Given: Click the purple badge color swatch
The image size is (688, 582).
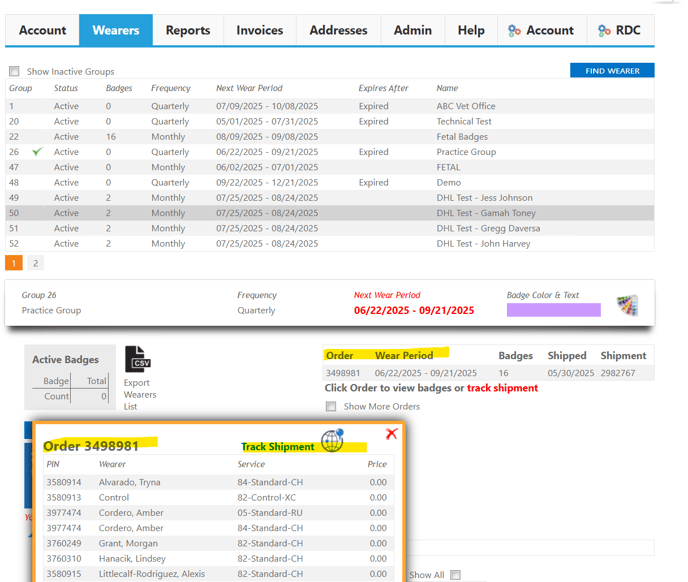Looking at the screenshot, I should (554, 310).
